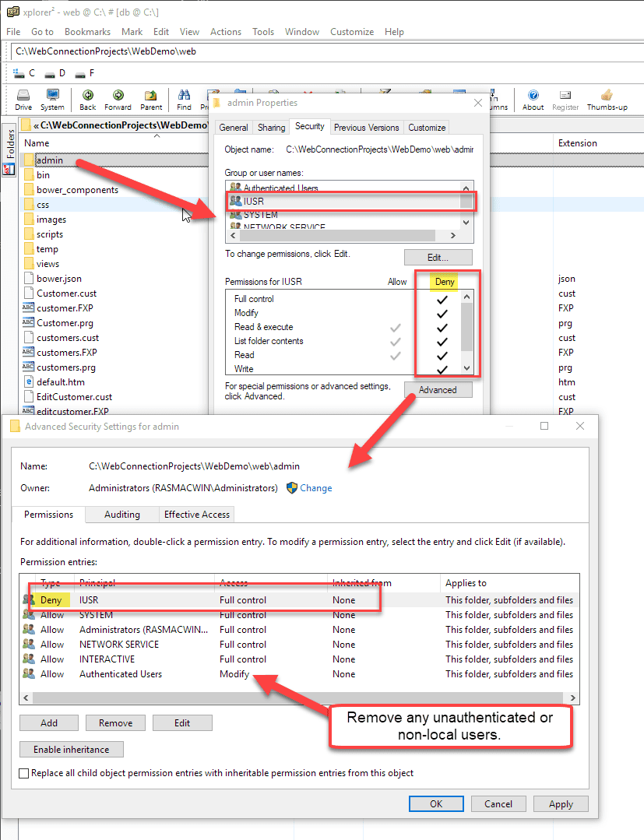Toggle Allow checkmark for Read & execute
Screen dimensions: 644x840
[x=396, y=327]
